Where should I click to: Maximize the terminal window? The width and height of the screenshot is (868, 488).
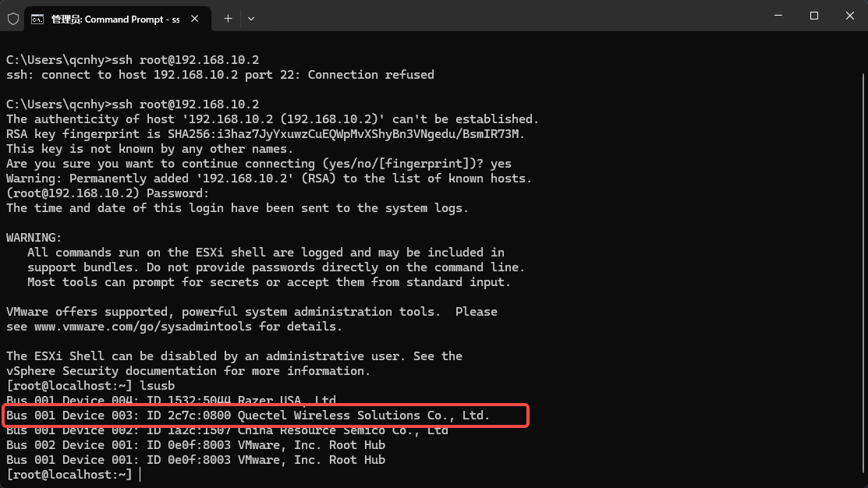[813, 16]
